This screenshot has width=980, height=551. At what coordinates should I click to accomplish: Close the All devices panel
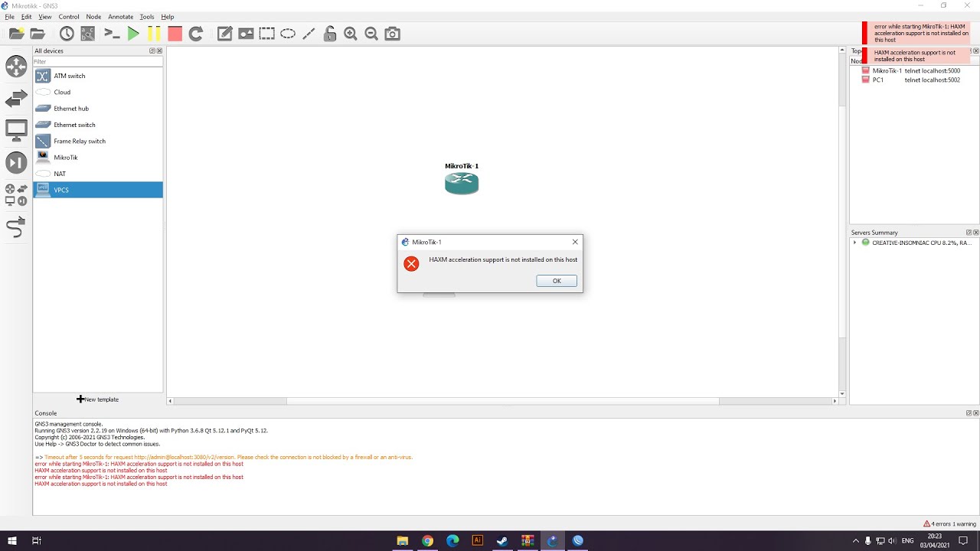click(159, 51)
